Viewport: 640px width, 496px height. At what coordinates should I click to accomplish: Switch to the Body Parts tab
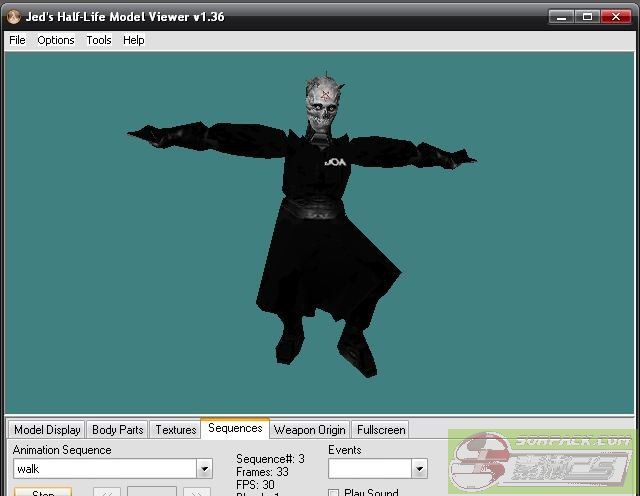pyautogui.click(x=117, y=430)
